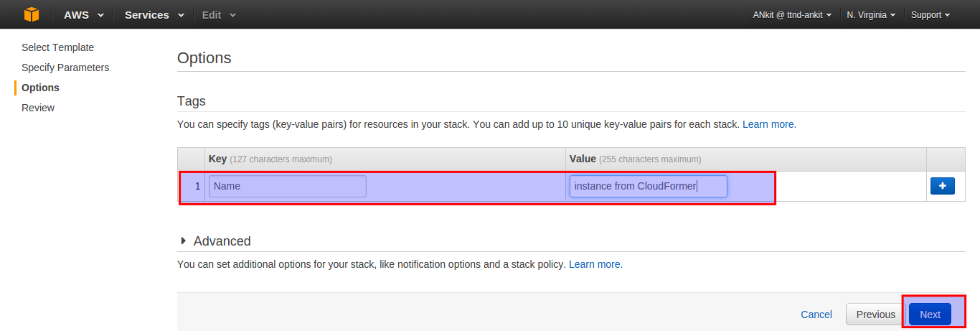Go to Specify Parameters step
The image size is (980, 331).
pyautogui.click(x=65, y=67)
